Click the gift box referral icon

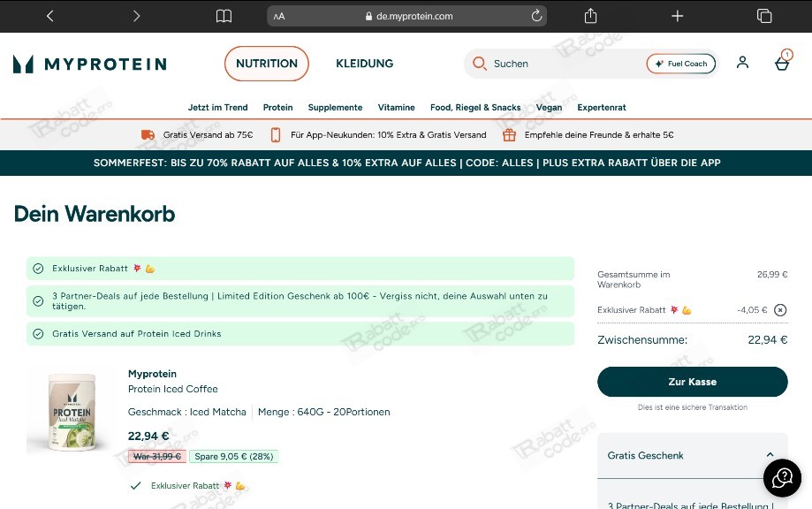click(x=510, y=135)
